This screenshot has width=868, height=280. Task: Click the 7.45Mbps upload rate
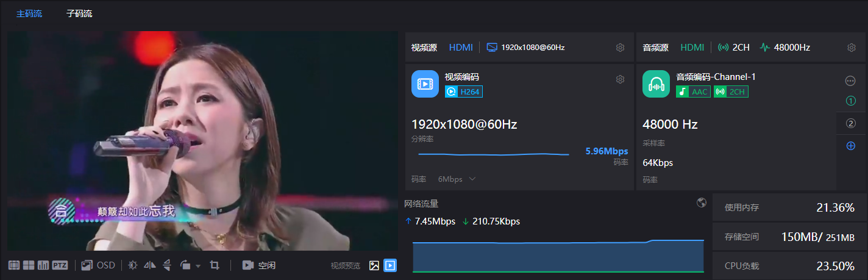[x=435, y=221]
